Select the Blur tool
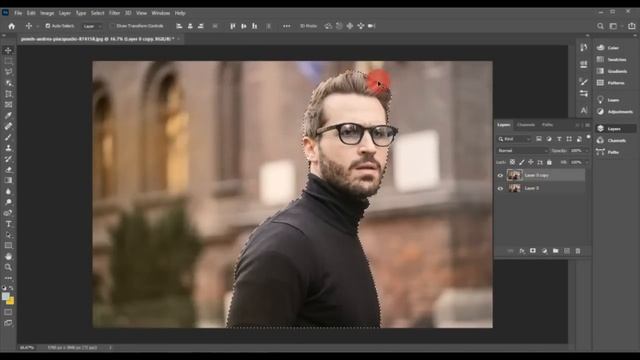Screen dimensions: 640x360 tap(8, 191)
